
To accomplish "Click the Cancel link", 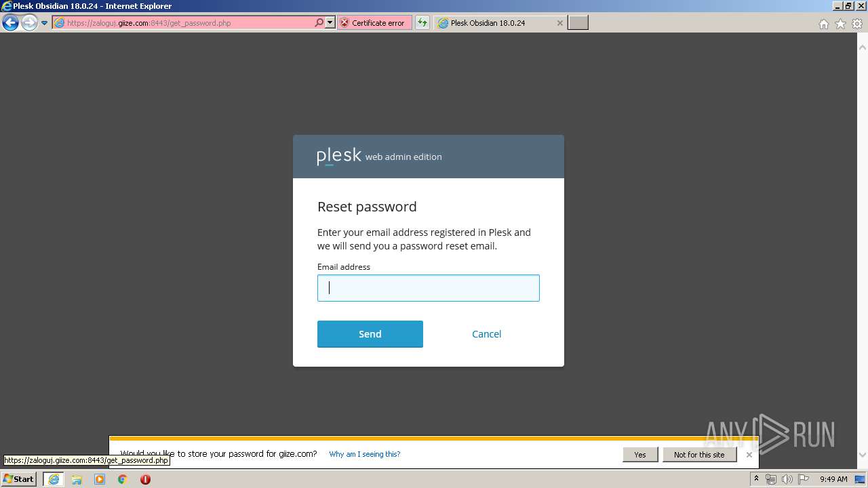I will pos(487,334).
